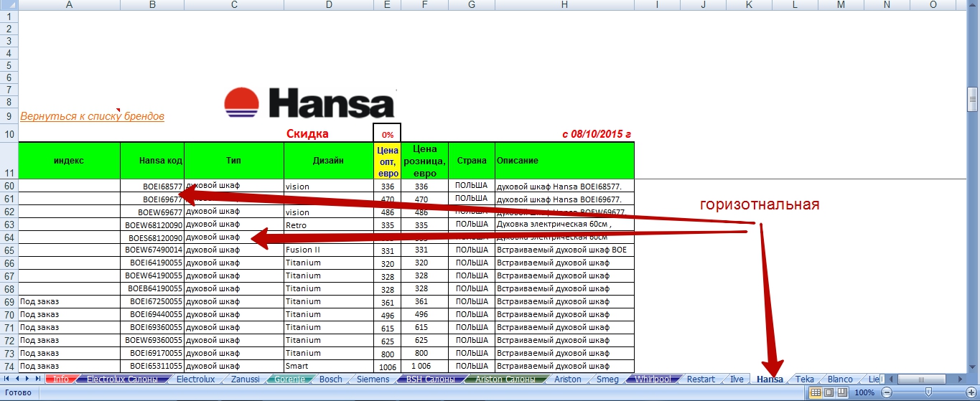Click the 'Описание' header cell
This screenshot has width=980, height=401.
point(565,161)
